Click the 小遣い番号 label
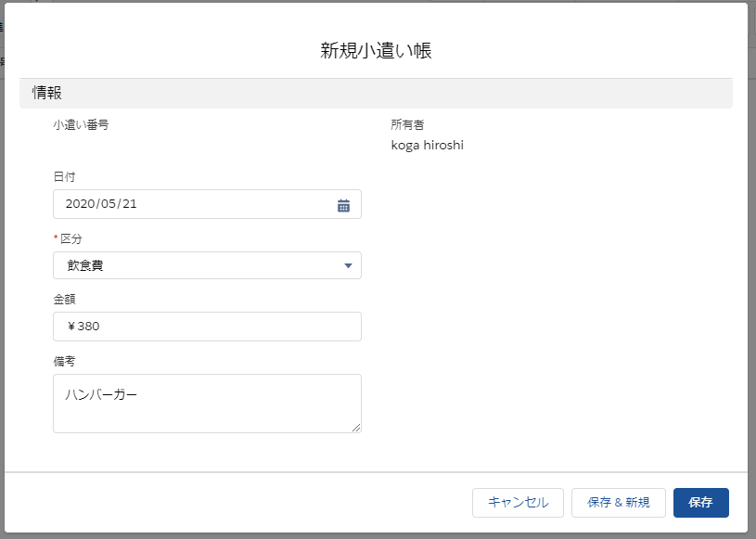This screenshot has height=539, width=756. point(81,124)
